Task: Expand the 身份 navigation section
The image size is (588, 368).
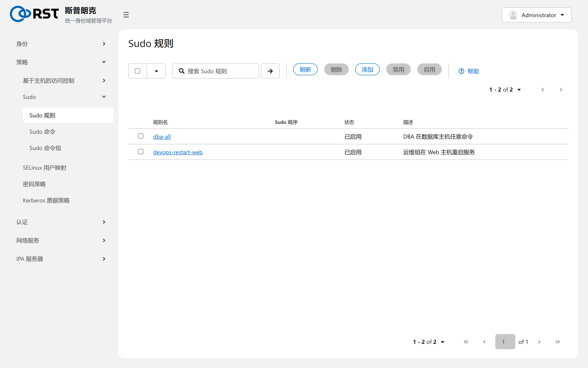Action: point(61,44)
